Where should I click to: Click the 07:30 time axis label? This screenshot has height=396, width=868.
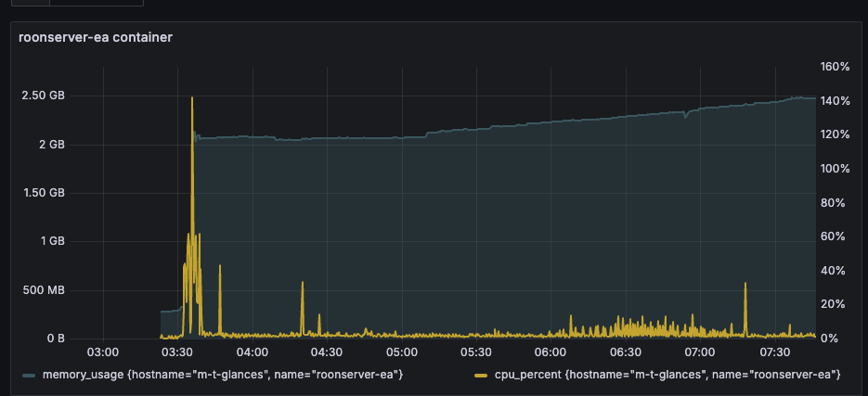(x=775, y=351)
